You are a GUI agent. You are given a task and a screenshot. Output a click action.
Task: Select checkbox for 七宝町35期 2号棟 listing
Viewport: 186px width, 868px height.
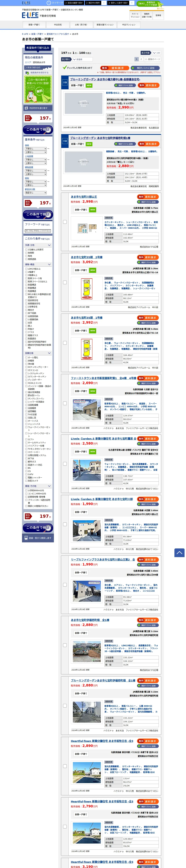pos(65,282)
